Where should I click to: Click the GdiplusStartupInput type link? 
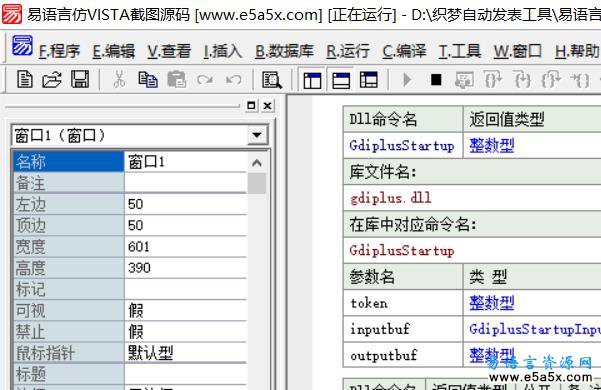click(x=535, y=329)
